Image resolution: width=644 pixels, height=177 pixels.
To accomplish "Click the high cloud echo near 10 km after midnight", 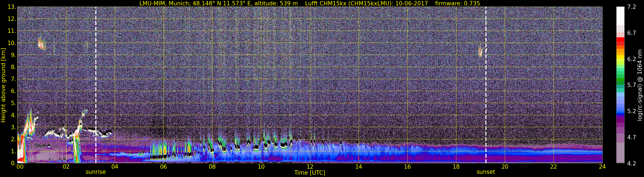I will [x=41, y=44].
